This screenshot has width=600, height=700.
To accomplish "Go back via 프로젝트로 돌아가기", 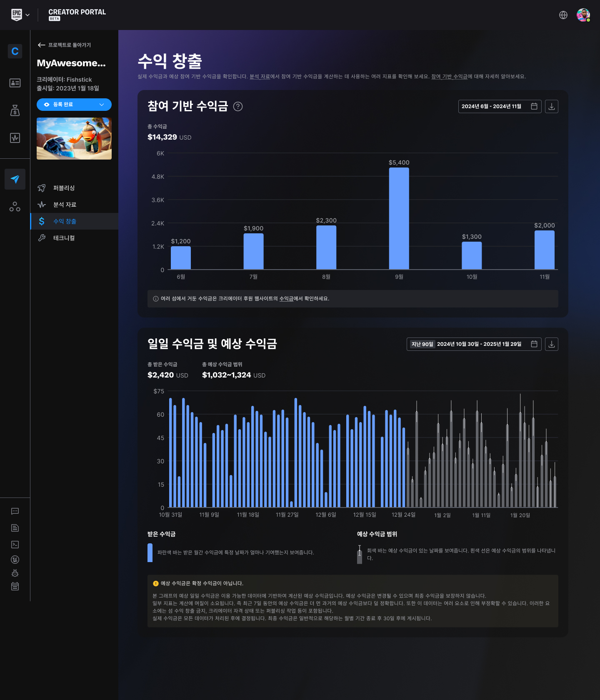I will 64,45.
